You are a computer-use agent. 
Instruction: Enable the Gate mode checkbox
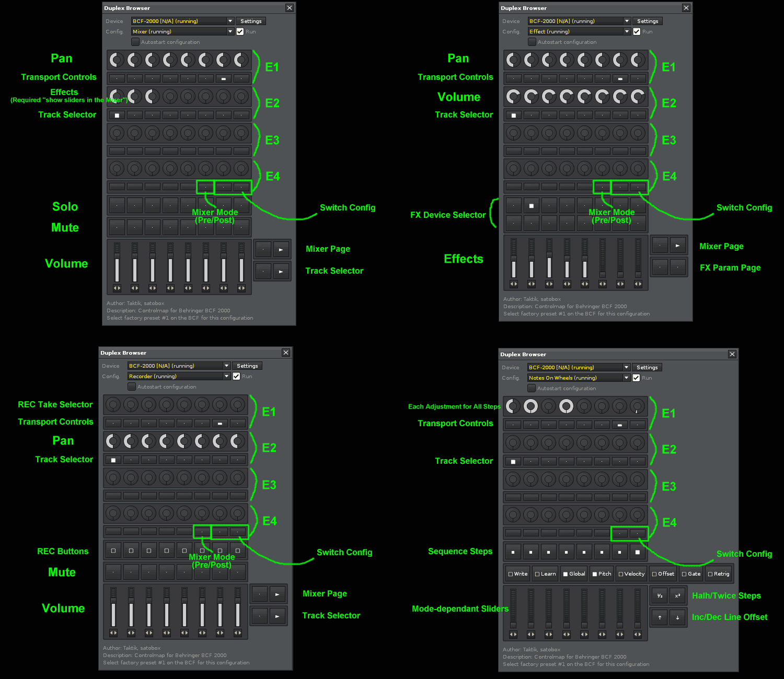pyautogui.click(x=691, y=574)
